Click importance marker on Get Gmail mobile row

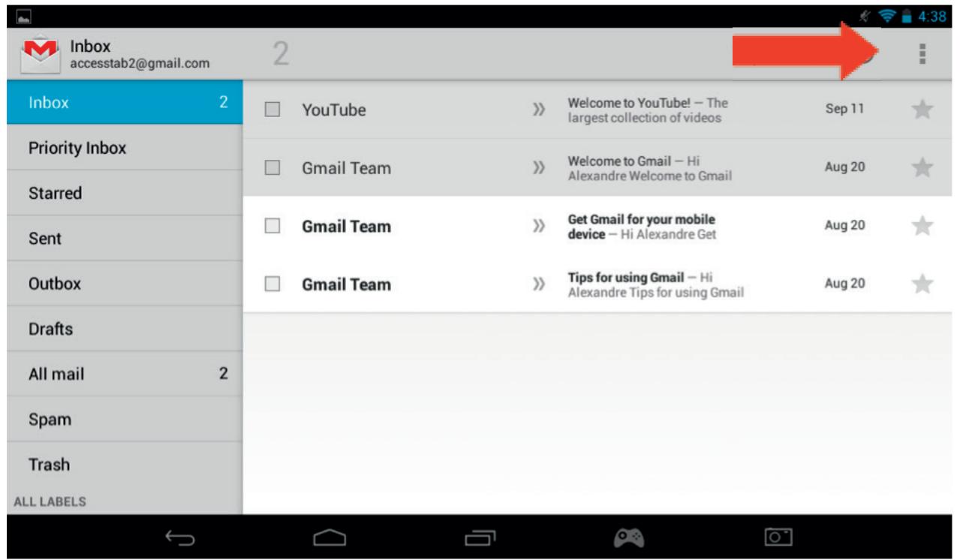(x=537, y=226)
